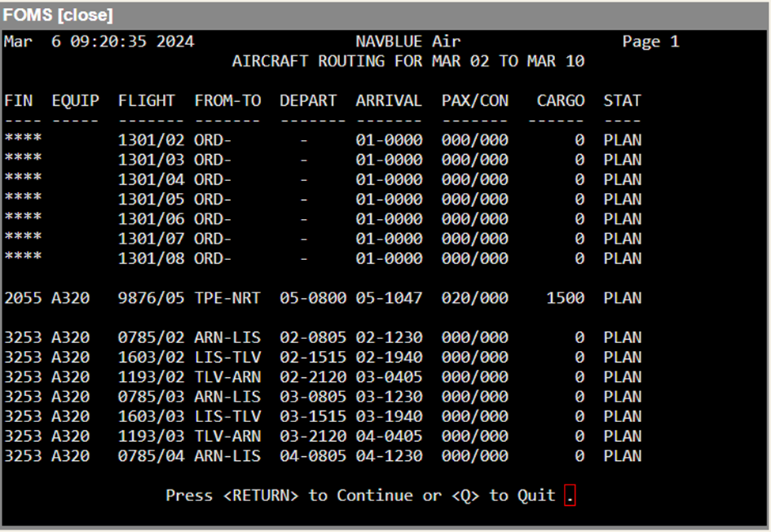Select flight 1301/05
Image resolution: width=771 pixels, height=532 pixels.
(151, 199)
